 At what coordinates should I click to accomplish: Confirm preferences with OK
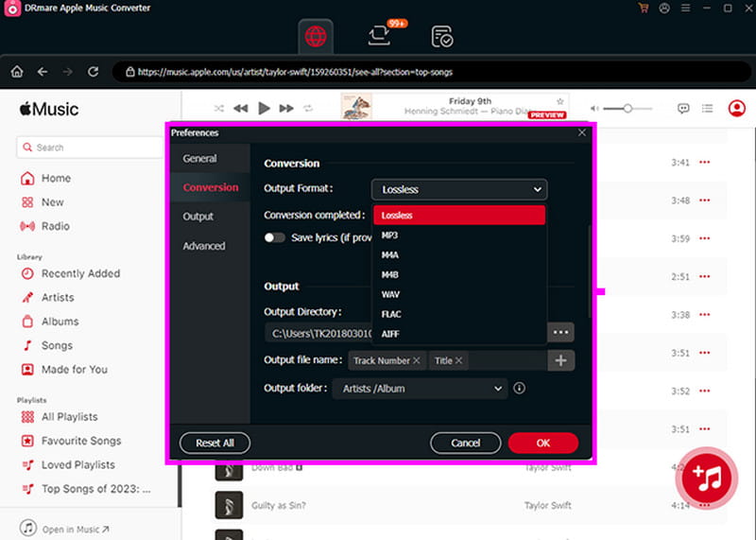pos(543,443)
